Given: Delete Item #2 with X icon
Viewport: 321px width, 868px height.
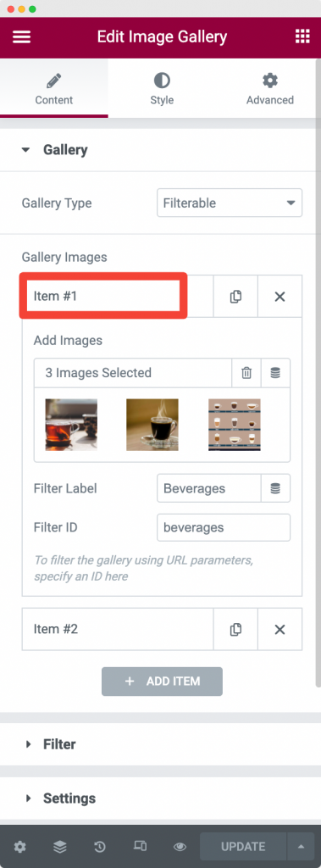Looking at the screenshot, I should pos(280,629).
